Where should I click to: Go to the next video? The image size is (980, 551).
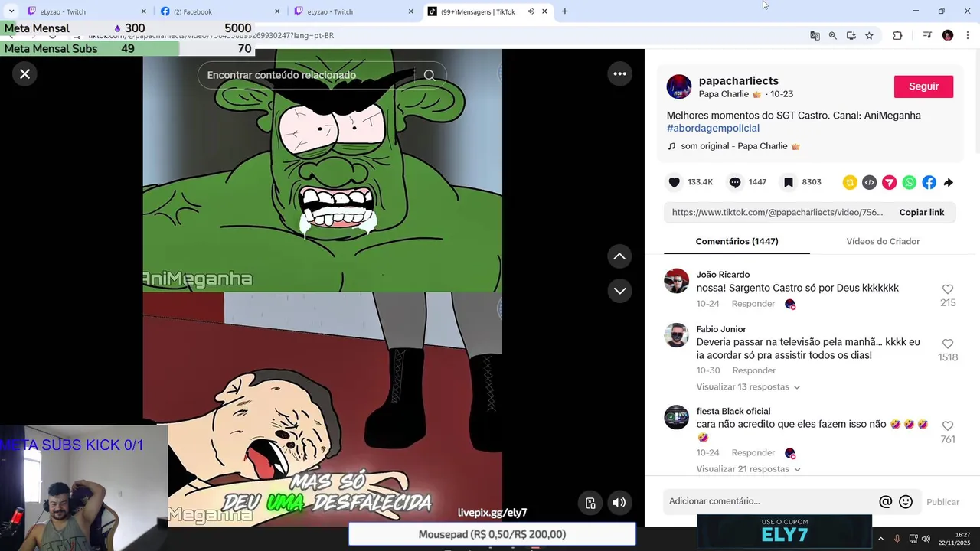[619, 291]
